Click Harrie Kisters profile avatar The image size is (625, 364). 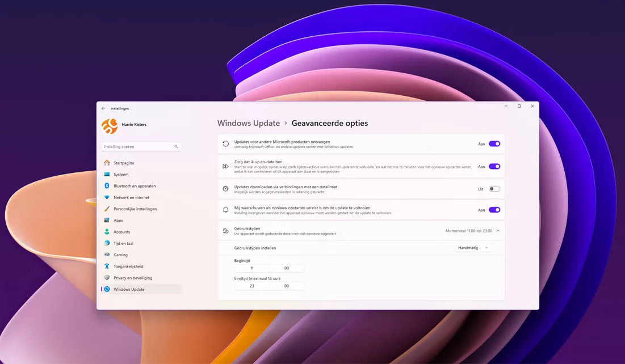(x=110, y=126)
